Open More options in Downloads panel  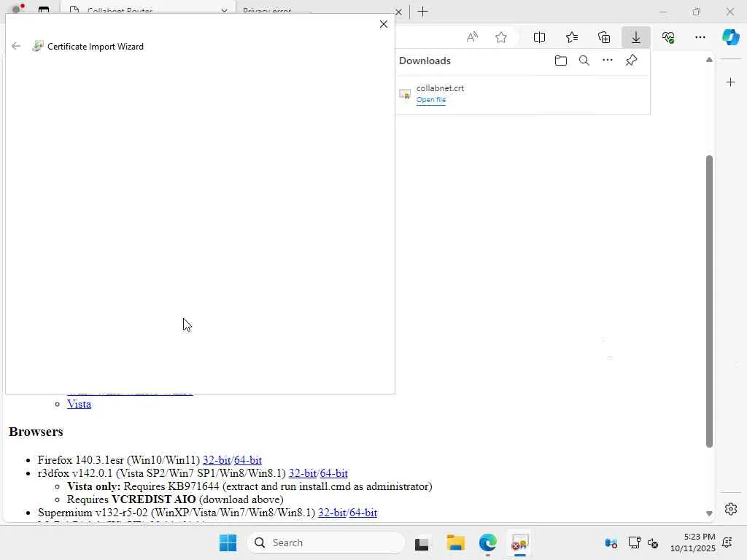(x=608, y=61)
